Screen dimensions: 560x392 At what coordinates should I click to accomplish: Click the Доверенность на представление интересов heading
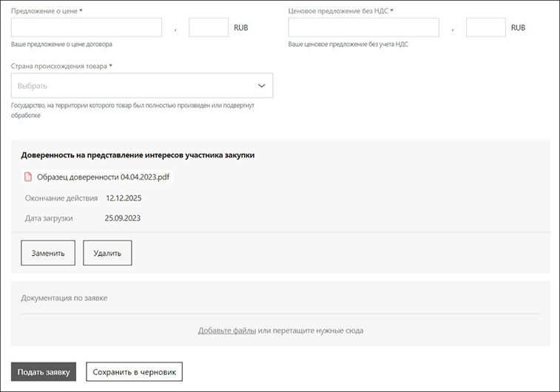(138, 155)
